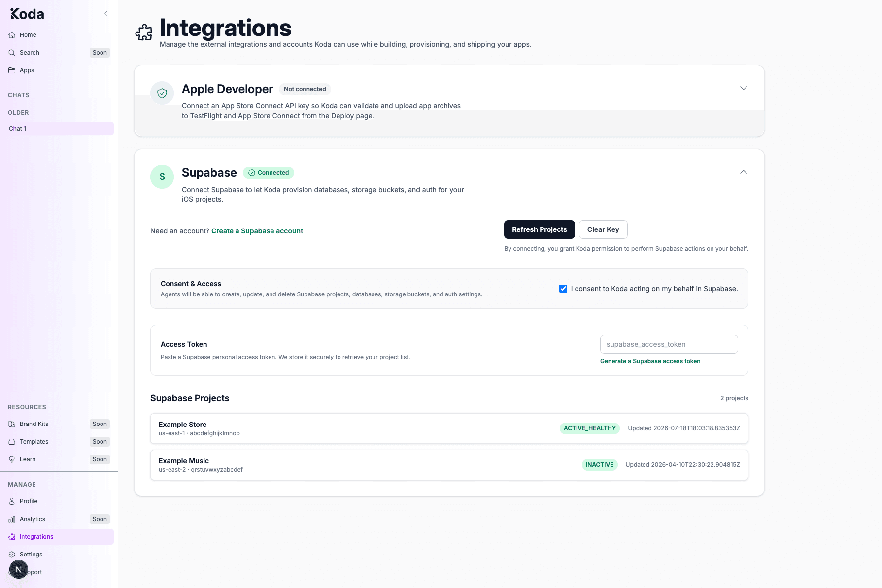
Task: Click the Soon badge beside Templates
Action: 100,442
